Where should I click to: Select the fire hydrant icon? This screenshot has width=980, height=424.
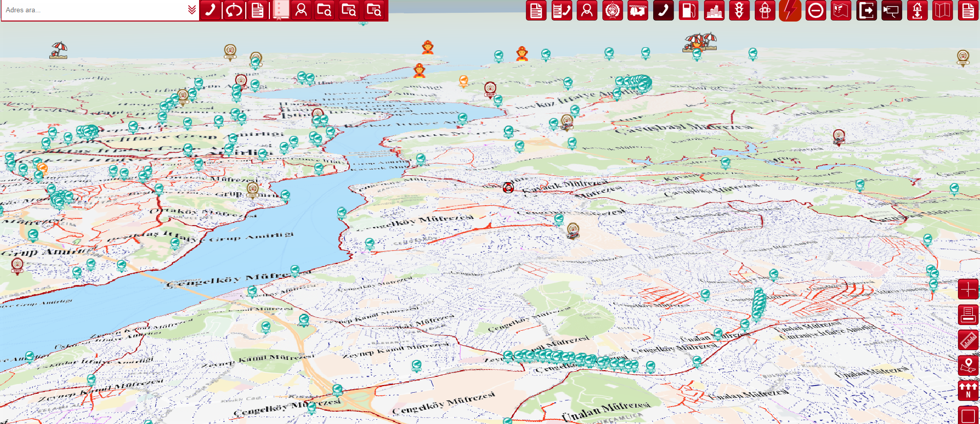(765, 10)
